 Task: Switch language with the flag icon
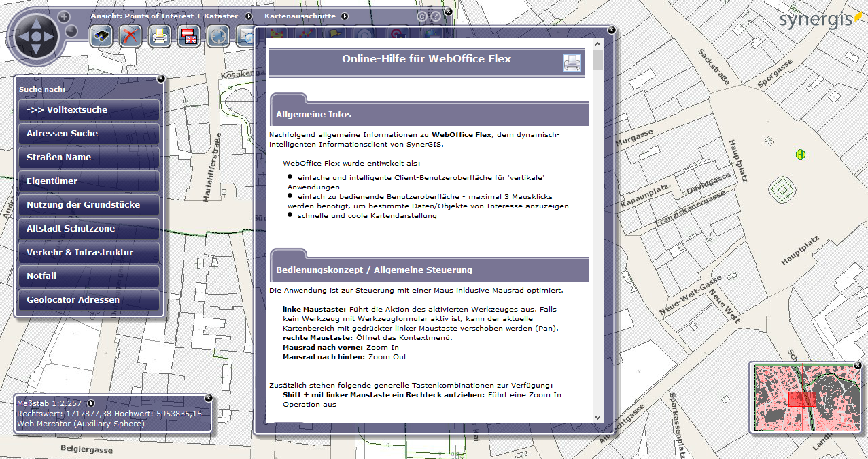pos(189,36)
